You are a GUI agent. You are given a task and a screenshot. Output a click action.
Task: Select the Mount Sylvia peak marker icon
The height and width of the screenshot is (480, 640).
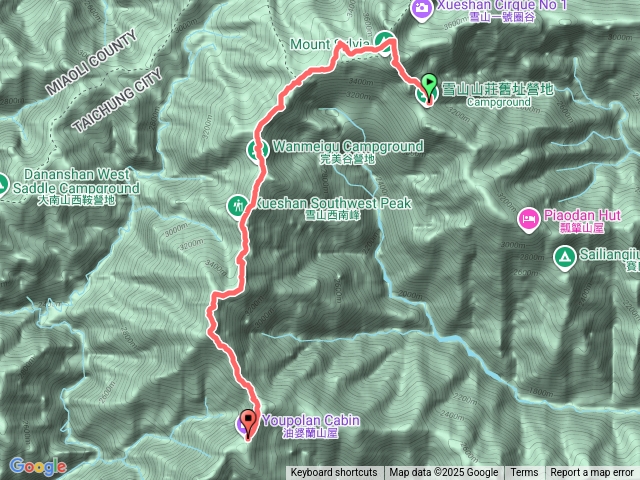[x=384, y=42]
